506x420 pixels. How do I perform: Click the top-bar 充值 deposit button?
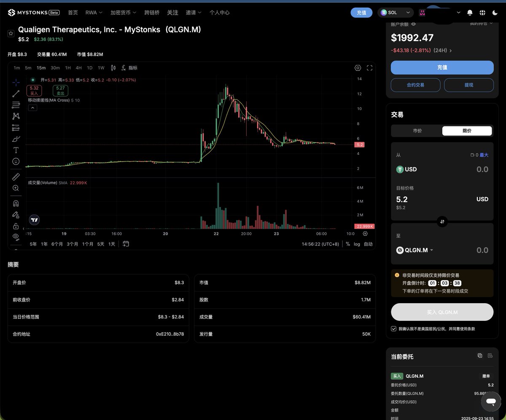(x=361, y=13)
